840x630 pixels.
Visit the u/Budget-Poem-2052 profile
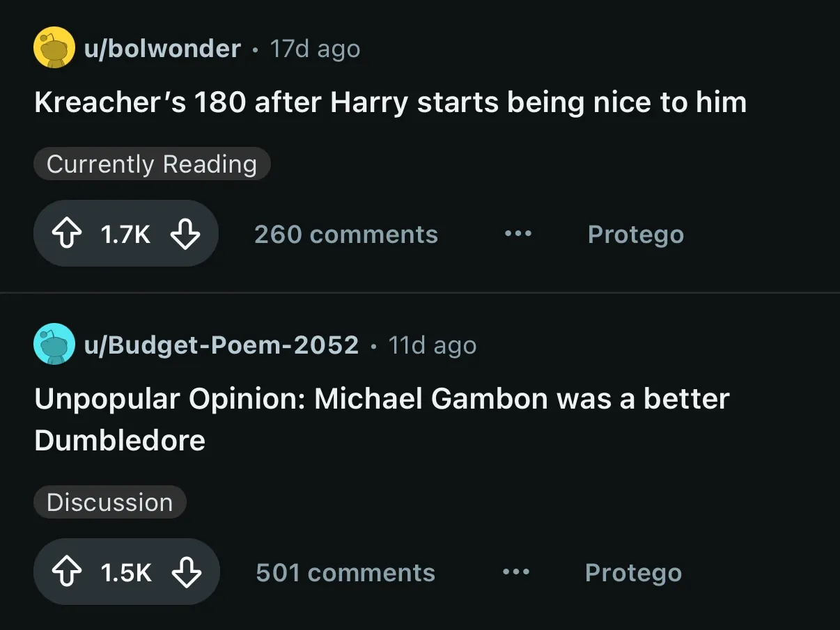(x=221, y=345)
